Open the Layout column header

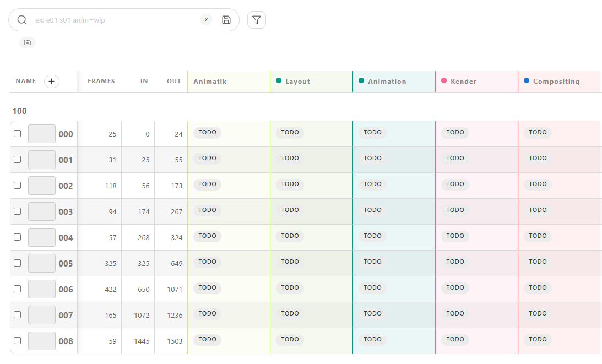(x=297, y=82)
